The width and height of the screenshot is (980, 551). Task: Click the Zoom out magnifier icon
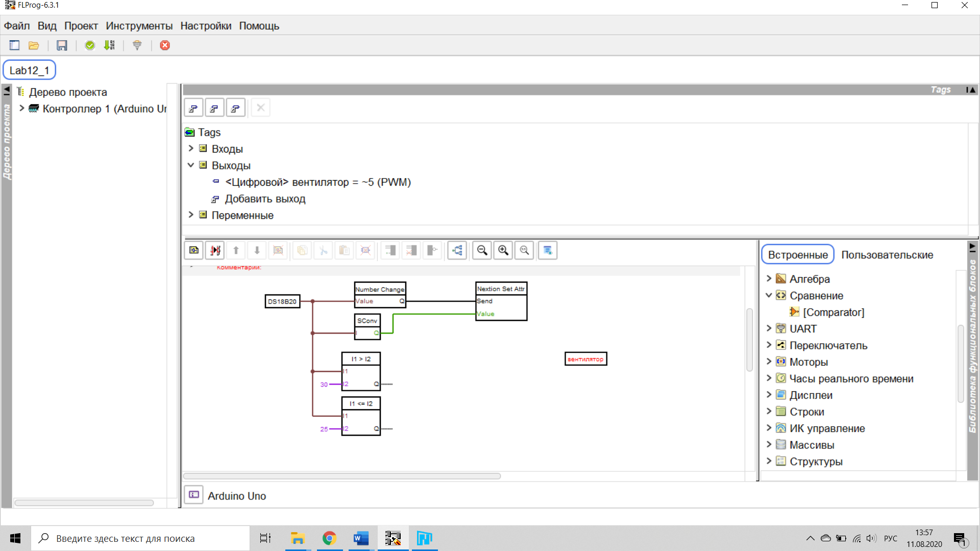pos(482,251)
